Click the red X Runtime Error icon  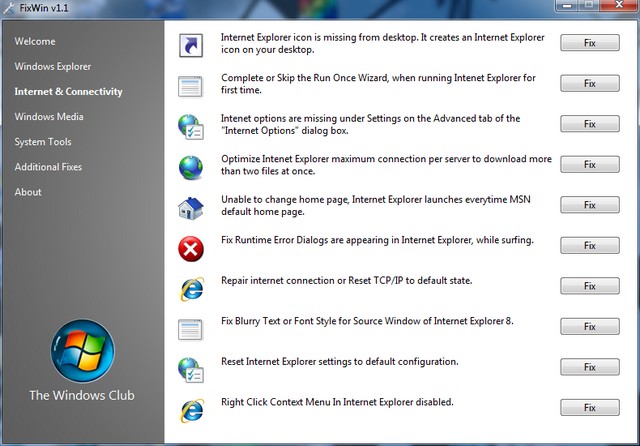point(191,249)
